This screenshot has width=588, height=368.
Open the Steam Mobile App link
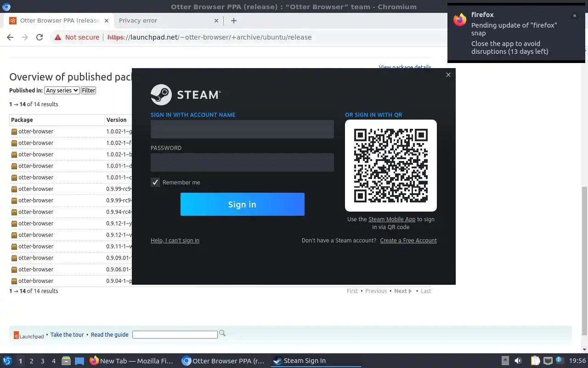pos(392,219)
